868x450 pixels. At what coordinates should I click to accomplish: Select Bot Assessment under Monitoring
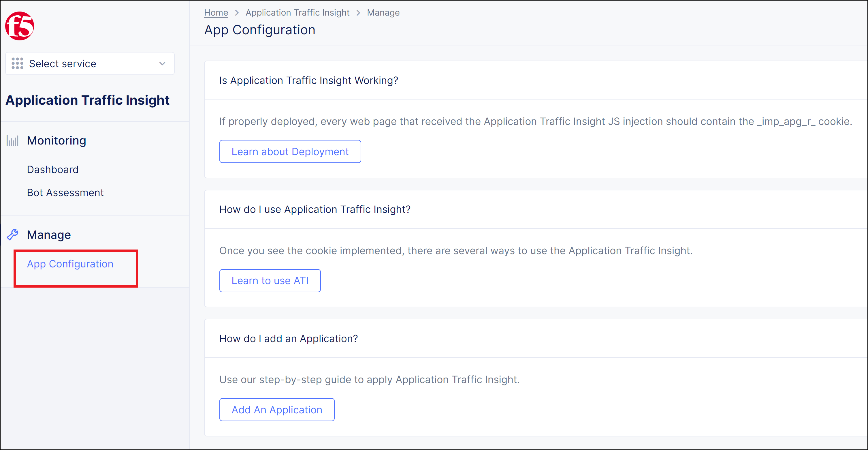(x=65, y=192)
